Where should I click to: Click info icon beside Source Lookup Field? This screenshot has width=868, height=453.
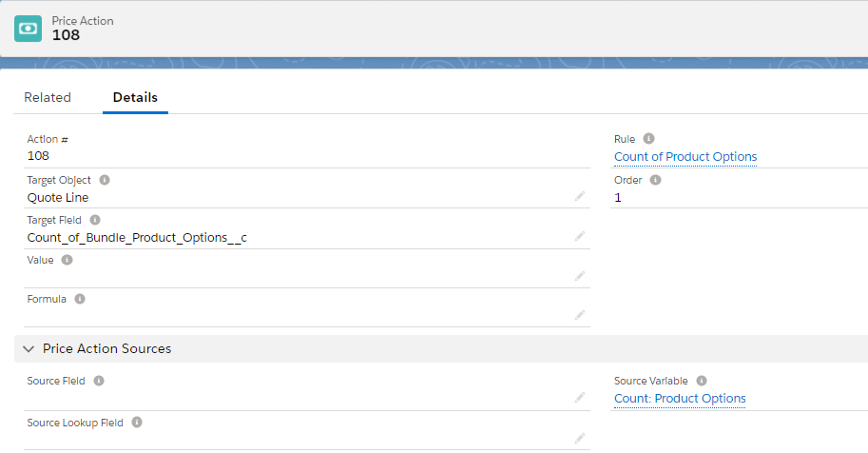(x=137, y=423)
